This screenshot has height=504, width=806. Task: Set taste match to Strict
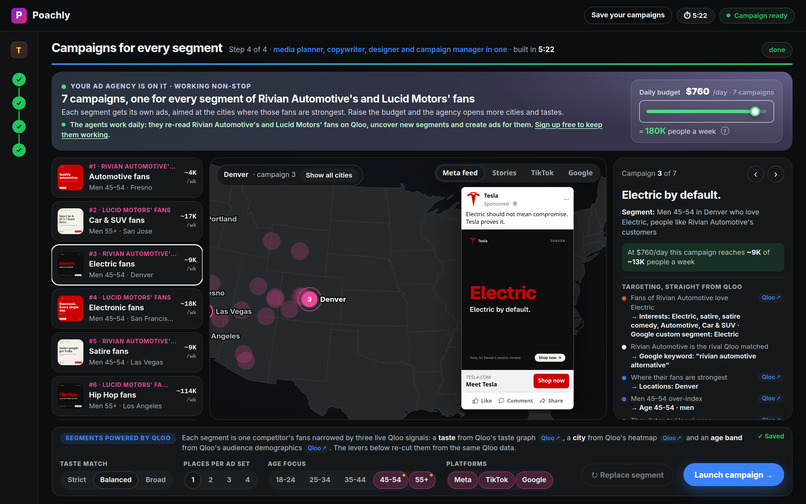[77, 480]
